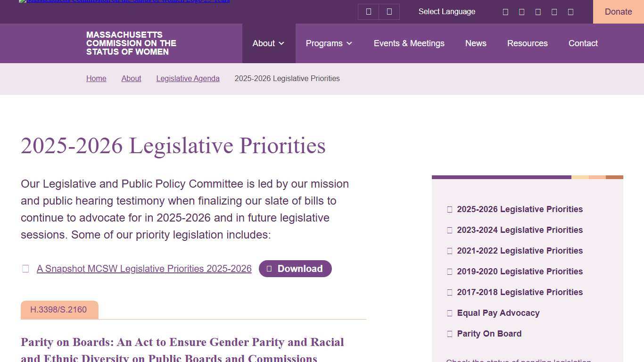Select Events & Meetings in the navigation
Viewport: 644px width, 362px height.
(x=409, y=43)
